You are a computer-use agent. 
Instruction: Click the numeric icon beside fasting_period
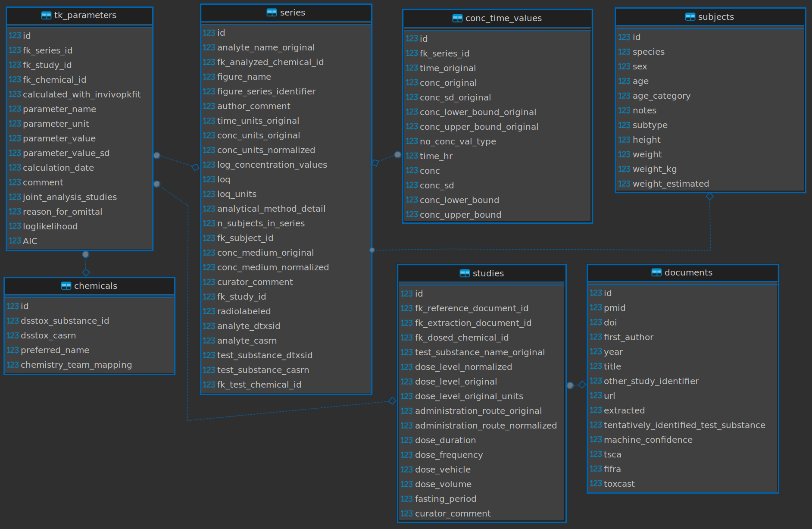406,499
